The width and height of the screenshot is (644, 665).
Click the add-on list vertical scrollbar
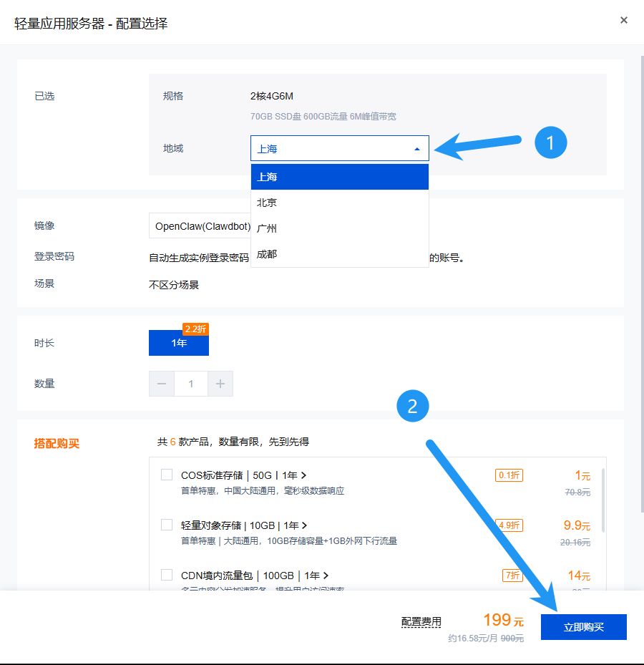[605, 501]
